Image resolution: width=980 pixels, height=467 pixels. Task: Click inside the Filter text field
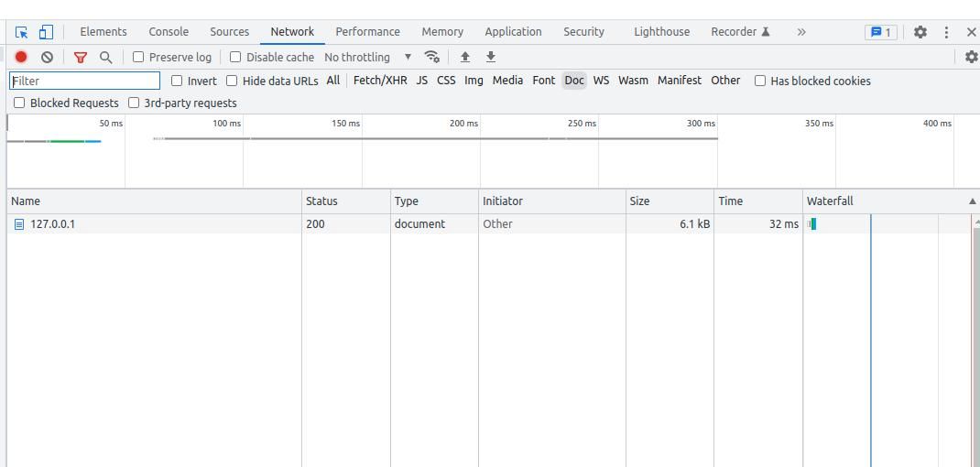[x=84, y=81]
